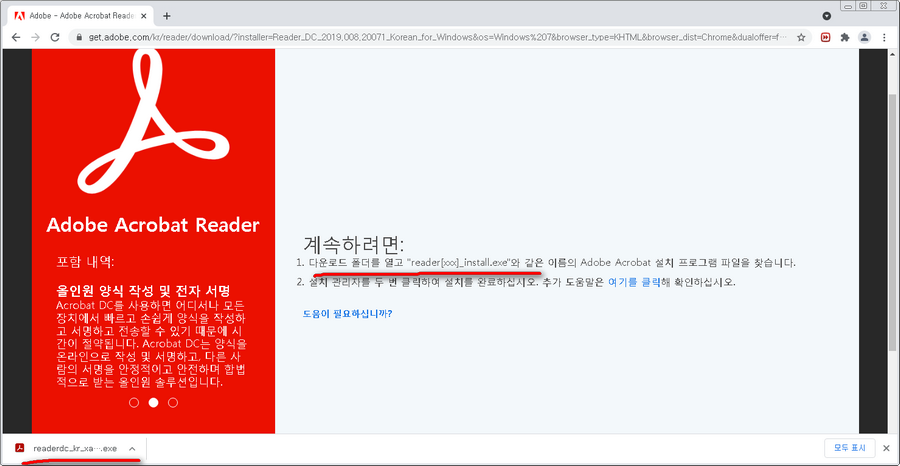Open the red media extension icon
This screenshot has width=900, height=466.
tap(825, 38)
